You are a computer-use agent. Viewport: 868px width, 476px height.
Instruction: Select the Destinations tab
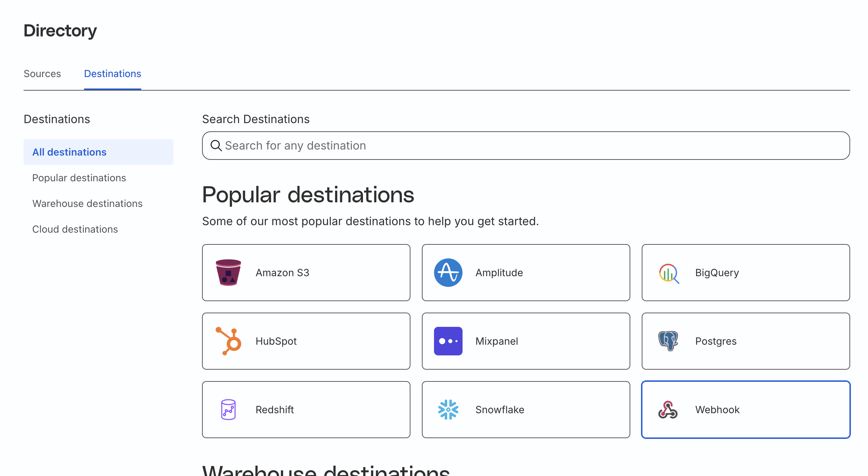click(112, 74)
